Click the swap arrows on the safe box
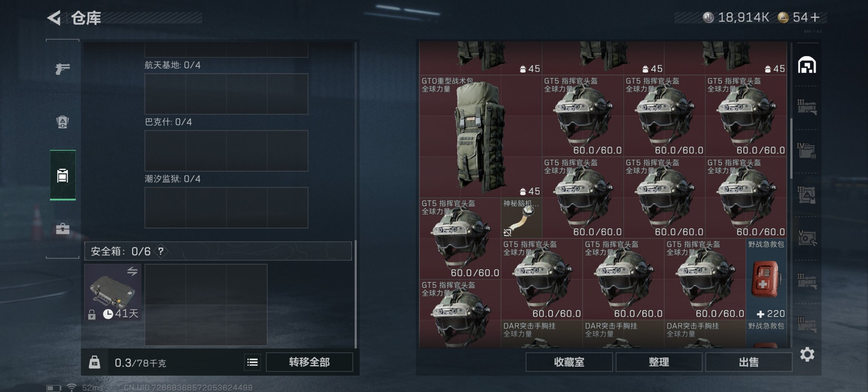The height and width of the screenshot is (392, 868). (132, 271)
